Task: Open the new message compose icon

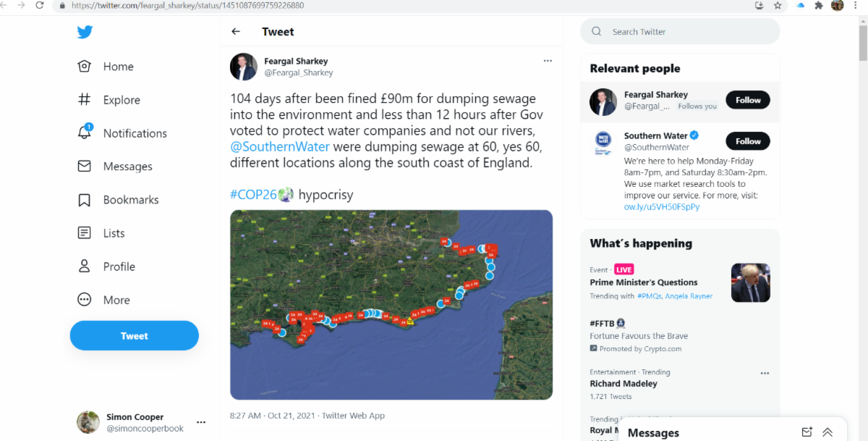Action: click(x=807, y=432)
